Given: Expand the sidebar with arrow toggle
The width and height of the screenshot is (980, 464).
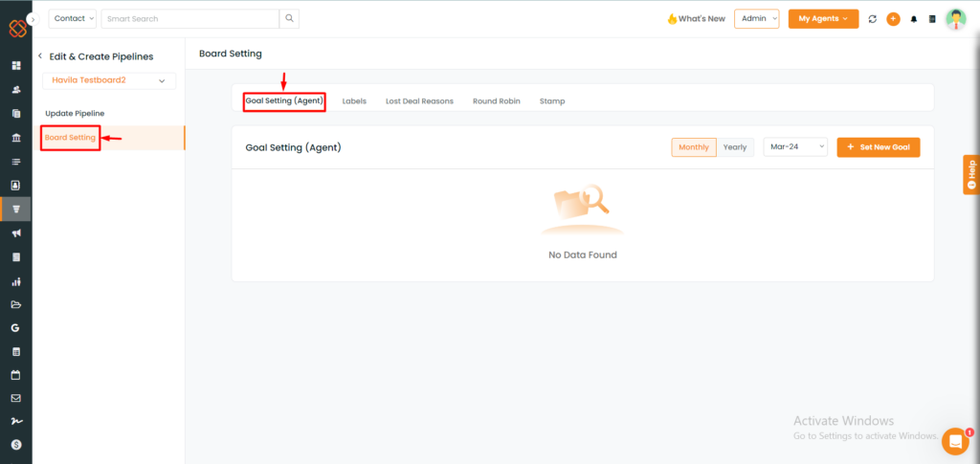Looking at the screenshot, I should (x=33, y=19).
